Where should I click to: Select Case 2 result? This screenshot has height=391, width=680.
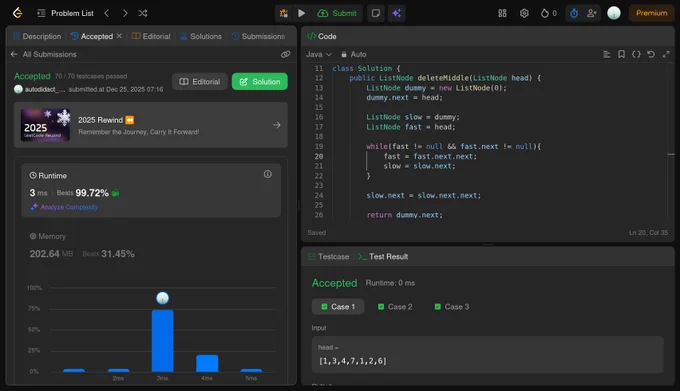(x=395, y=306)
